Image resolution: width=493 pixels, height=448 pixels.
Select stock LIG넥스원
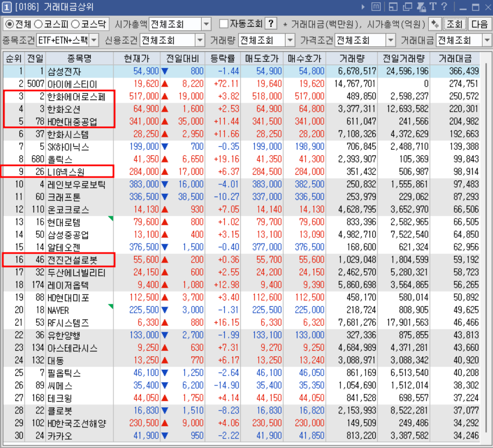pos(66,172)
